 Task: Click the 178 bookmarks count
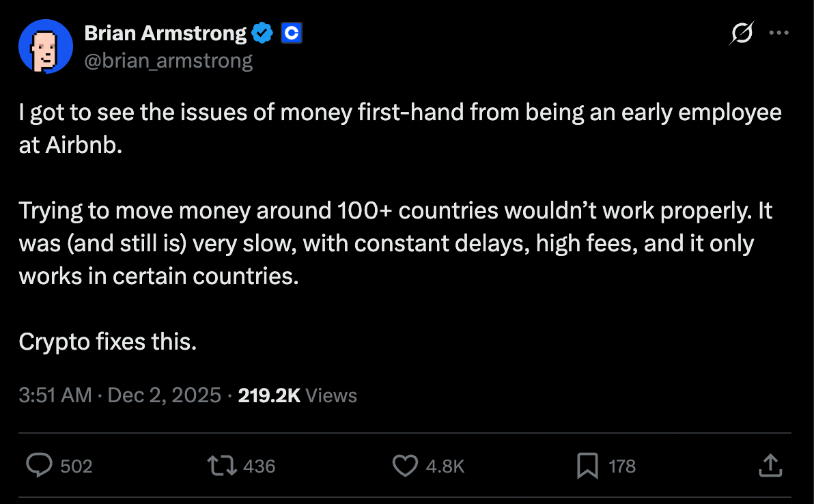pos(621,466)
